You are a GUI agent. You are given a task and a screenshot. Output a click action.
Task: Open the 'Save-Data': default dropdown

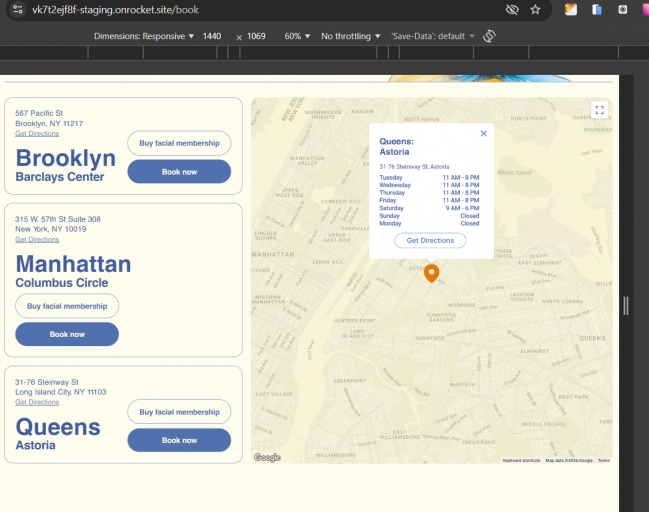tap(433, 36)
